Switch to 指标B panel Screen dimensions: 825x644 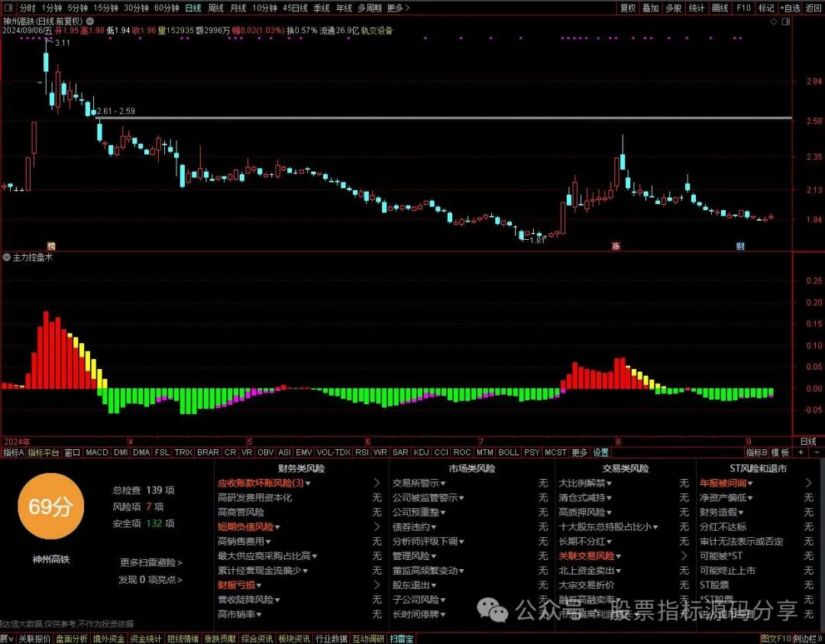(756, 452)
